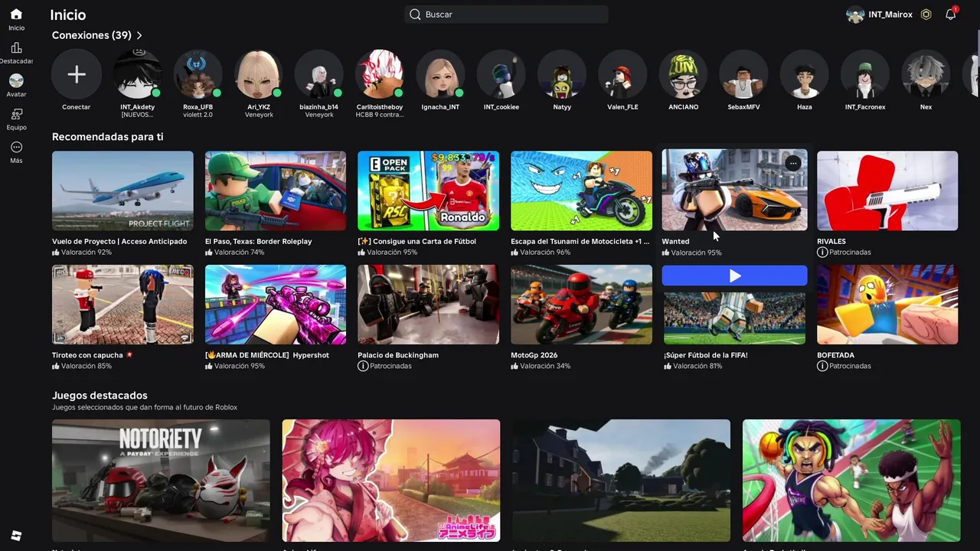Open the Avatar sidebar icon
The width and height of the screenshot is (980, 551).
(x=16, y=80)
